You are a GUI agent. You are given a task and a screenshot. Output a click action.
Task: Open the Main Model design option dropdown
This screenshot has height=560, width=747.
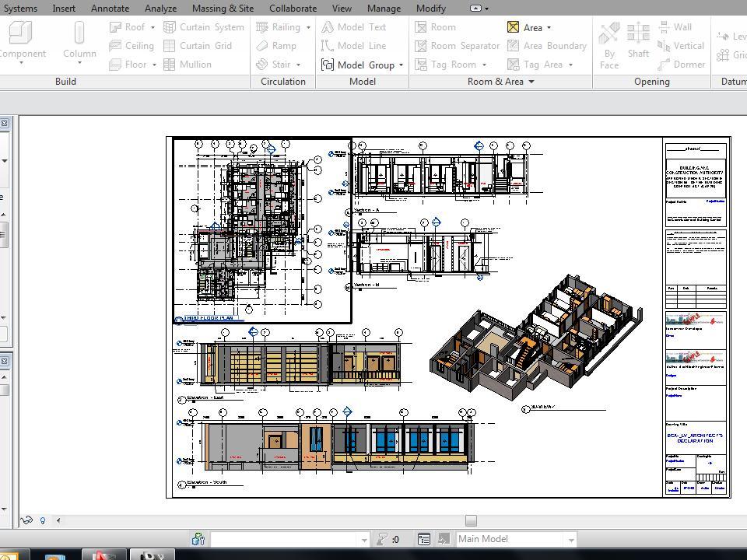click(571, 539)
